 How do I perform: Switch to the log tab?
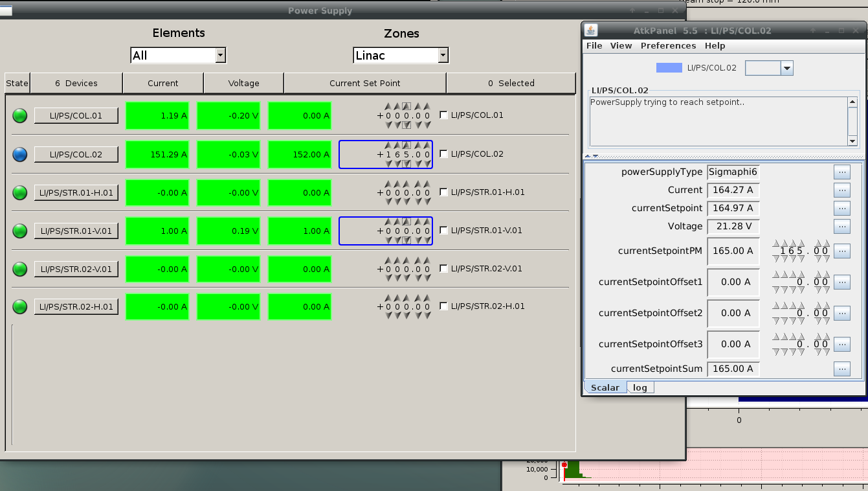tap(640, 387)
